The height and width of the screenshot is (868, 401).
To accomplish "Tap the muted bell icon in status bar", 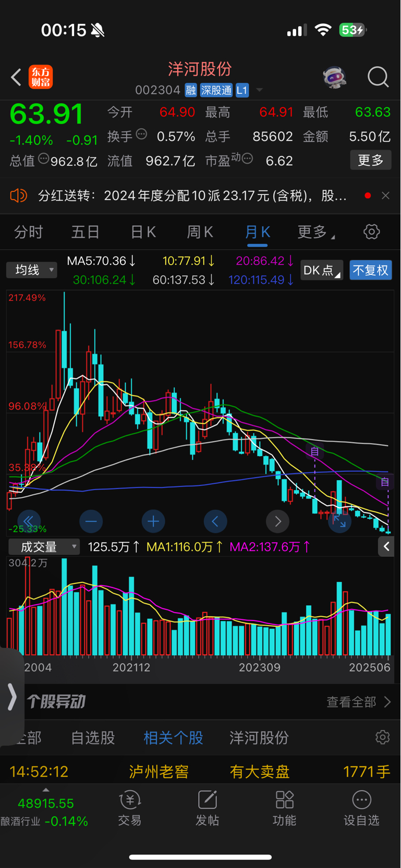I will pos(98,30).
